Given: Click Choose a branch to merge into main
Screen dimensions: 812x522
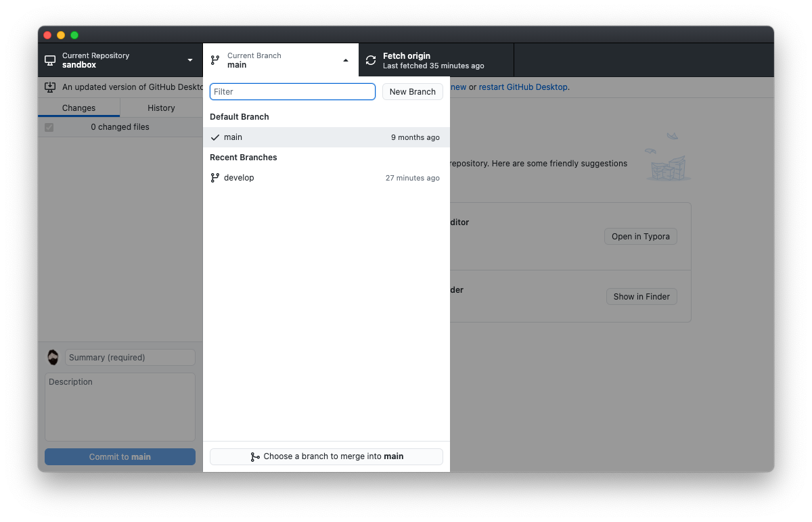Looking at the screenshot, I should [326, 456].
